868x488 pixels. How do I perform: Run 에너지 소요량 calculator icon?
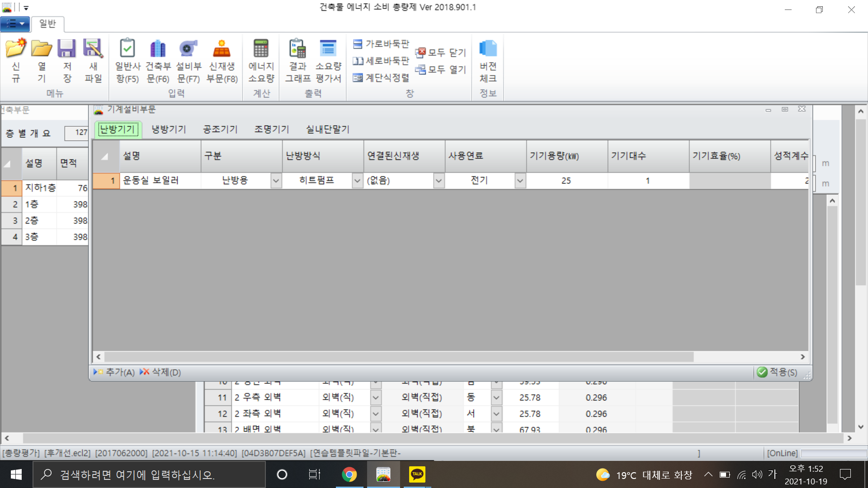coord(261,49)
